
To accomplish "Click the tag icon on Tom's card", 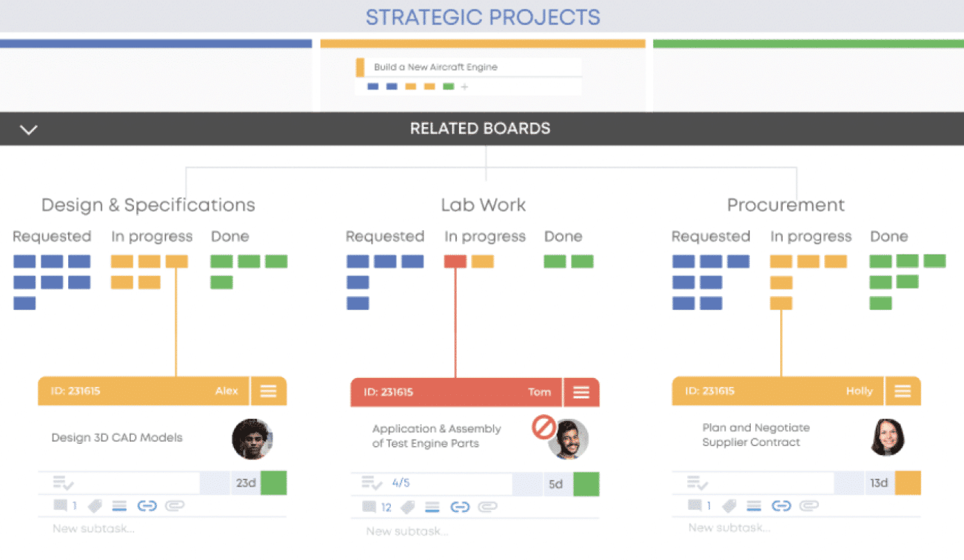I will point(406,507).
